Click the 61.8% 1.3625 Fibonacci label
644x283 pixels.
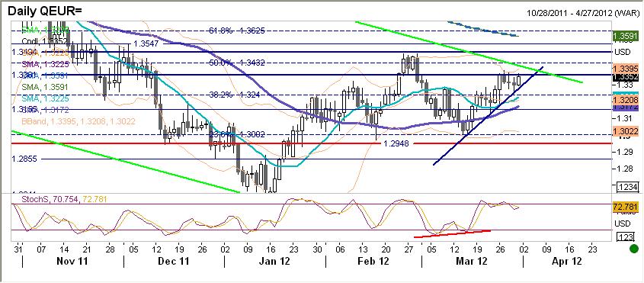pyautogui.click(x=237, y=31)
